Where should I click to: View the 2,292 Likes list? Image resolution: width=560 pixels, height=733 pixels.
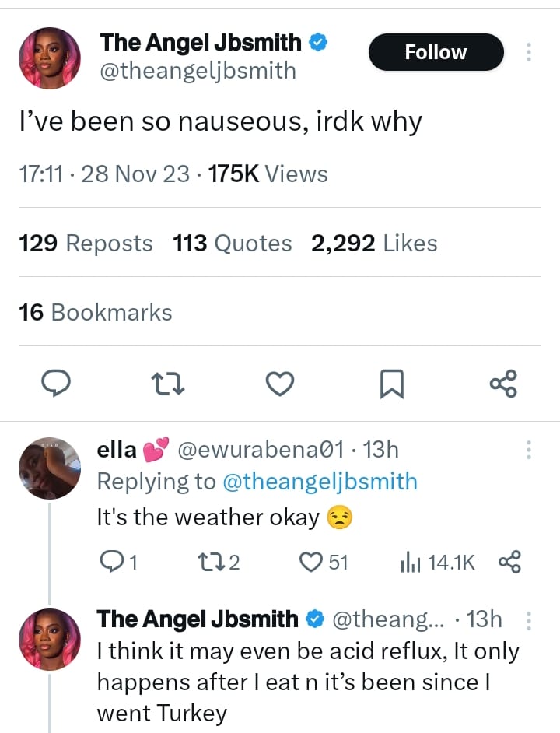pyautogui.click(x=374, y=244)
